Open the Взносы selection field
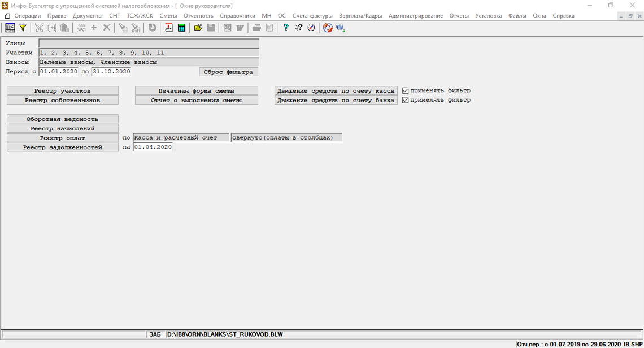644x348 pixels. (149, 62)
